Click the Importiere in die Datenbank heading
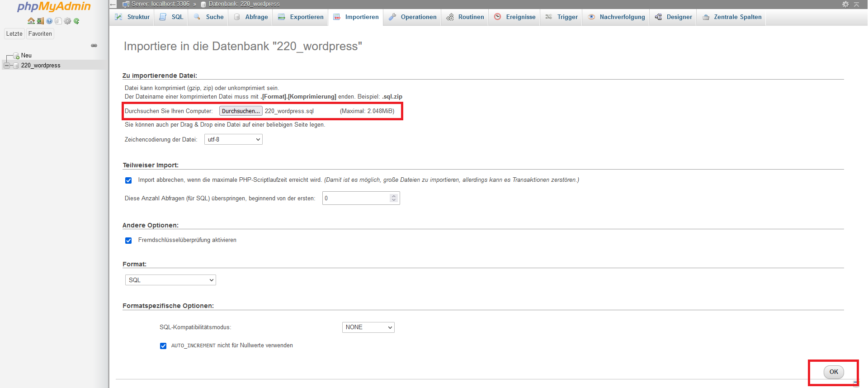The height and width of the screenshot is (388, 868). (x=243, y=46)
